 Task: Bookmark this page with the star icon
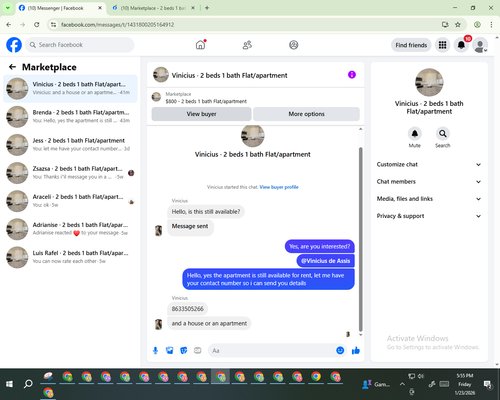pos(458,25)
